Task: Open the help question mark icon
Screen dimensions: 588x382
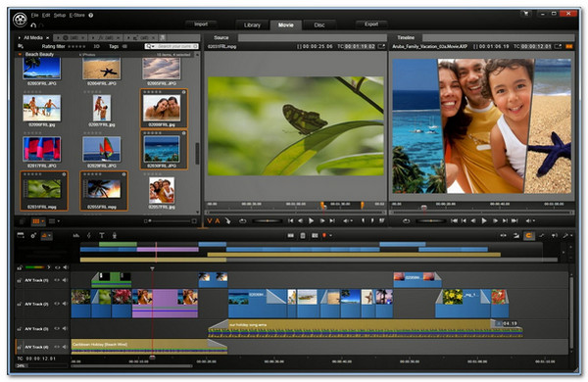Action: [91, 16]
